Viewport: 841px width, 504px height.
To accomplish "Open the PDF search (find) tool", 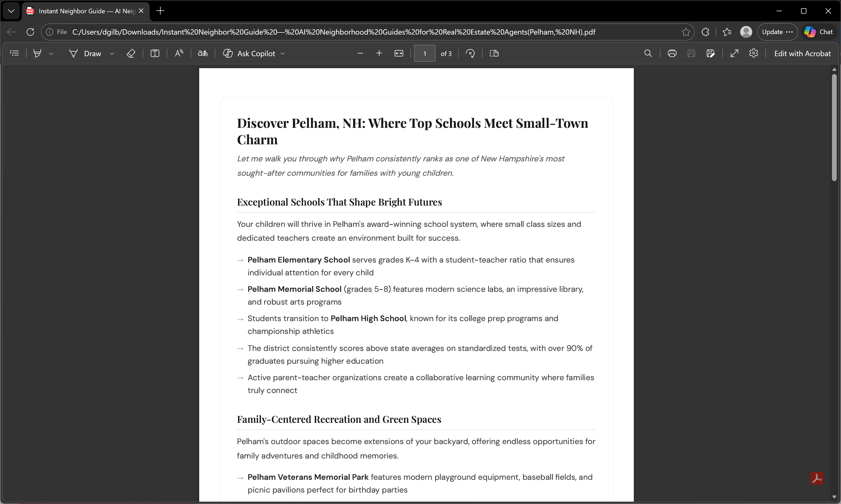I will (x=648, y=53).
